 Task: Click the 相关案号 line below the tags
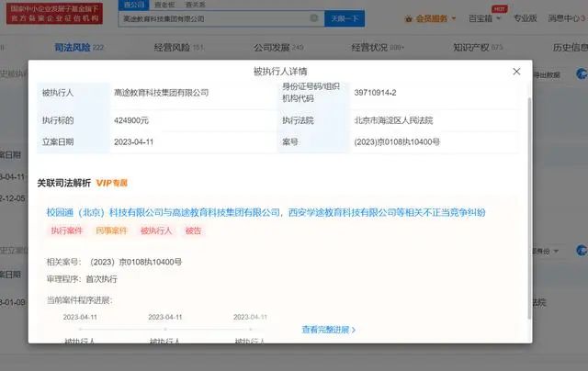click(114, 262)
